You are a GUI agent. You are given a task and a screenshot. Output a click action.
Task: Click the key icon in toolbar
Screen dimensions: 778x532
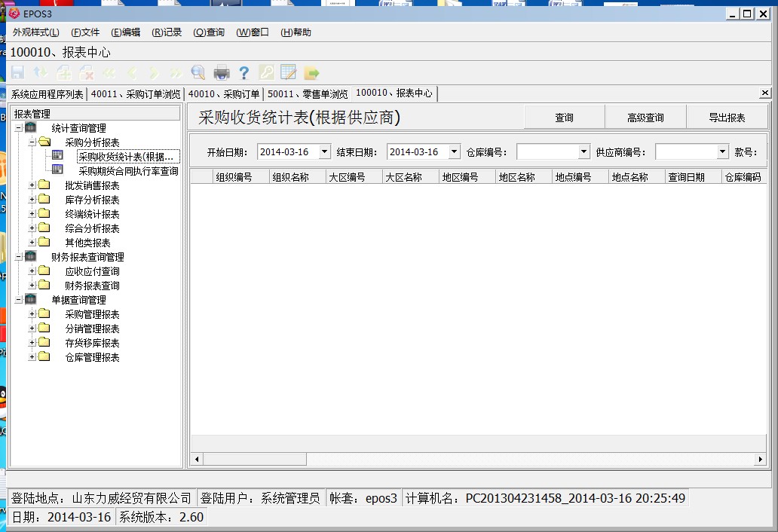click(266, 72)
